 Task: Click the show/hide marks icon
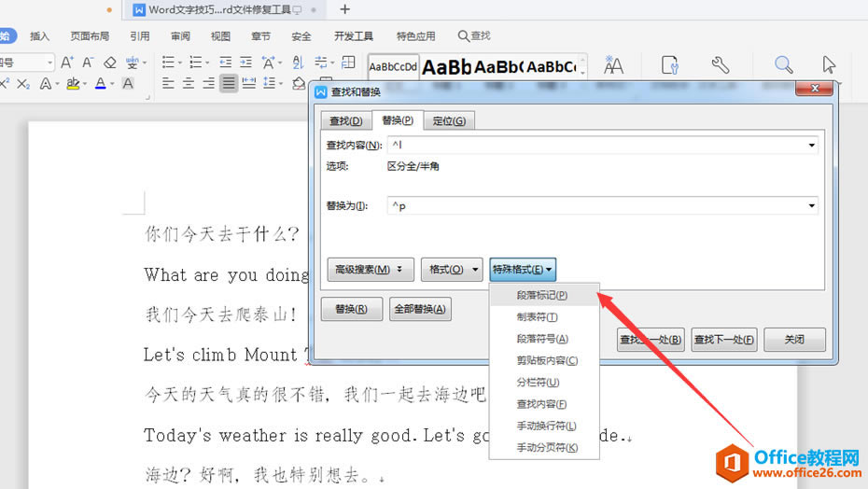point(320,62)
